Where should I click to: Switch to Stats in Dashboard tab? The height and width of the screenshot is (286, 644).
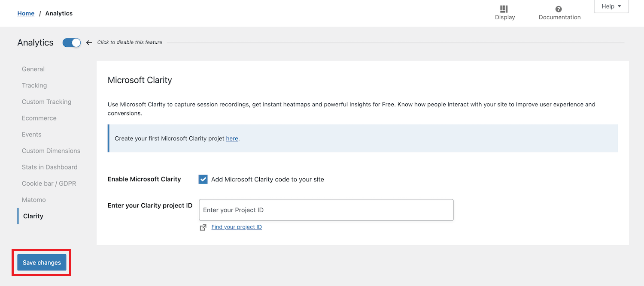[x=50, y=167]
